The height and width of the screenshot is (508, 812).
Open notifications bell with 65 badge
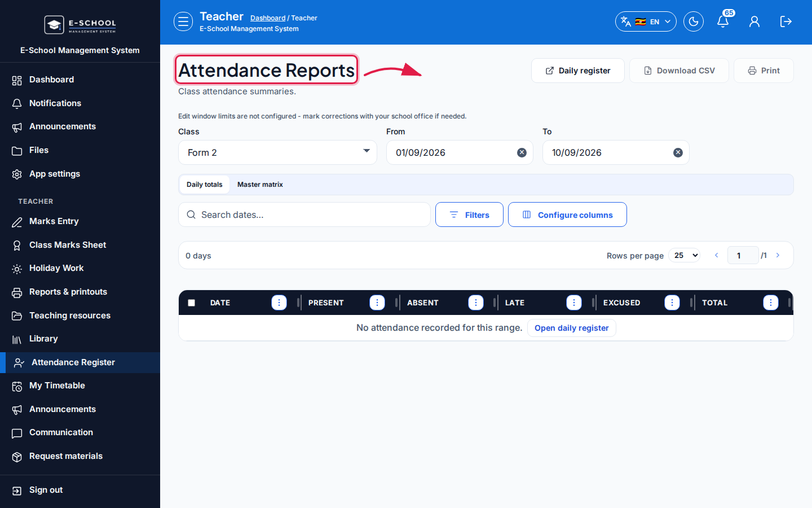coord(723,21)
